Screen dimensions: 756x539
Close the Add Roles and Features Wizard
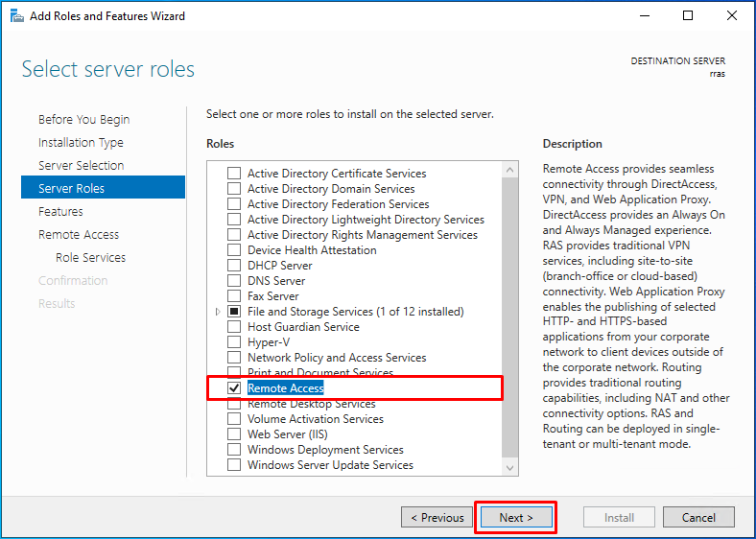[731, 16]
